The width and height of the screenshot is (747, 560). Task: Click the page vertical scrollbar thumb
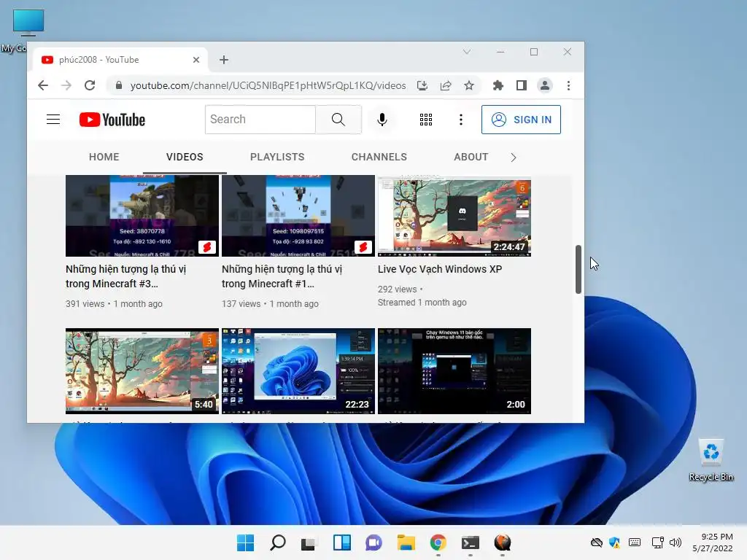coord(578,270)
